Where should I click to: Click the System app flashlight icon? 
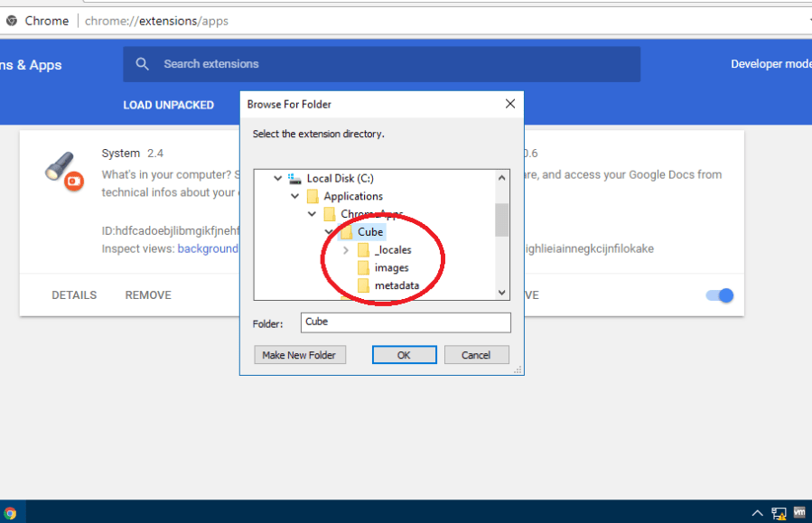click(61, 169)
